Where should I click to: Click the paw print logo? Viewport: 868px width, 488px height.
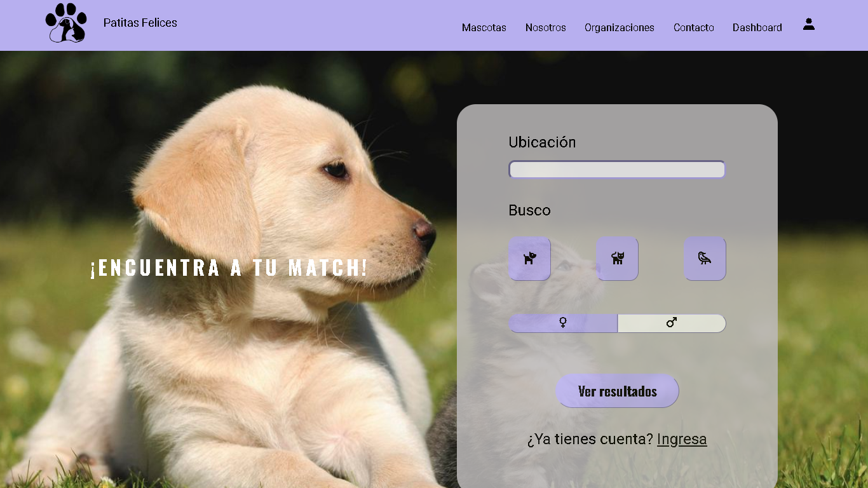coord(66,23)
